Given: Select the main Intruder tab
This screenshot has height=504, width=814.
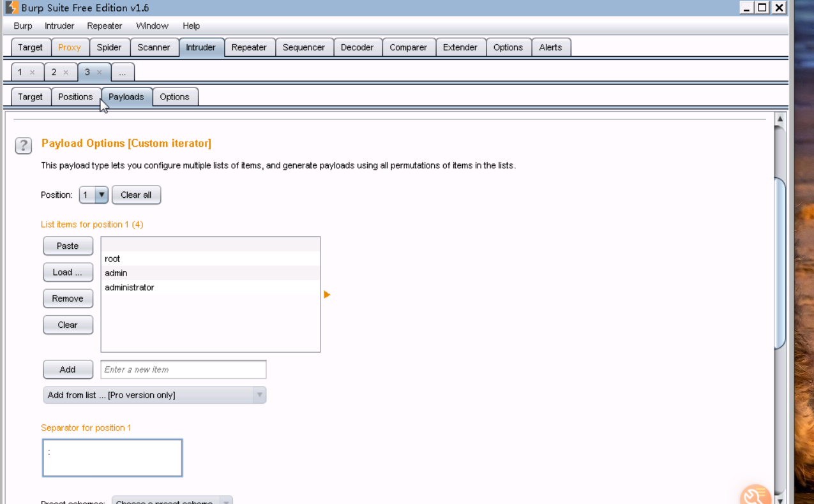Looking at the screenshot, I should 201,47.
